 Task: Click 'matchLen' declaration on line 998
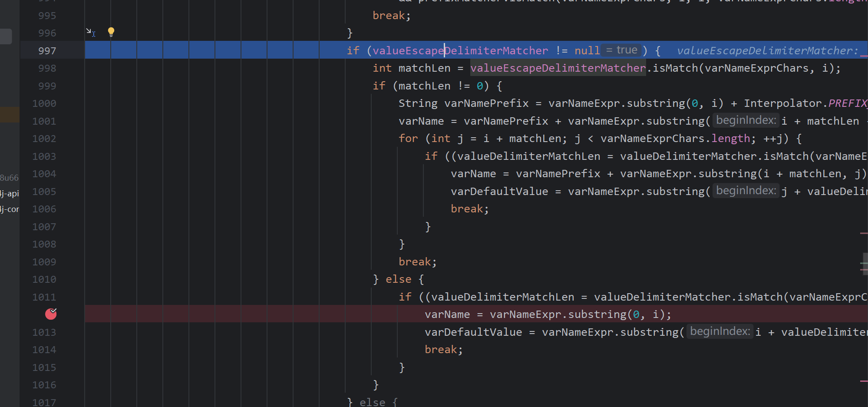click(424, 68)
